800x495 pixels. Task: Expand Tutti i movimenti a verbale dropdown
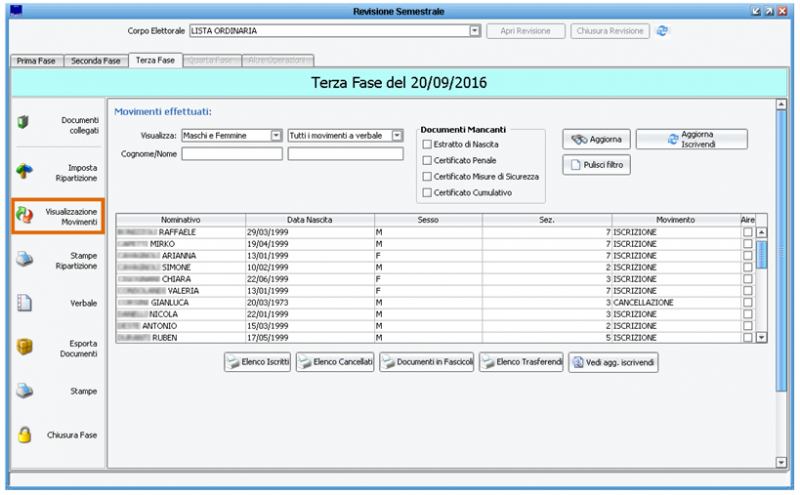(x=397, y=135)
